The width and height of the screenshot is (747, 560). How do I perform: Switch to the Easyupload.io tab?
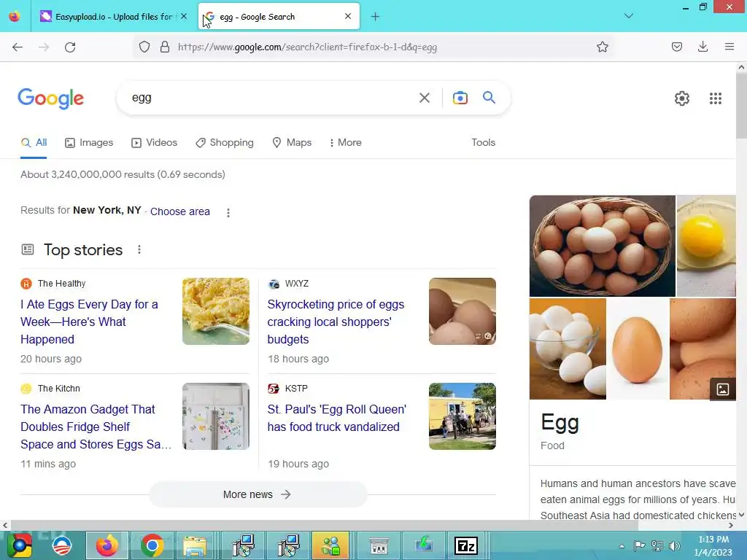click(113, 17)
